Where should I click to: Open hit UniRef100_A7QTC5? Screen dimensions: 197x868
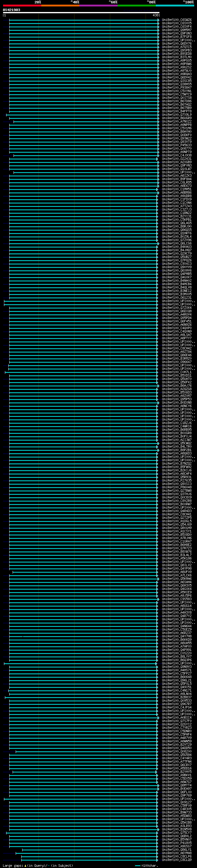coord(177,47)
